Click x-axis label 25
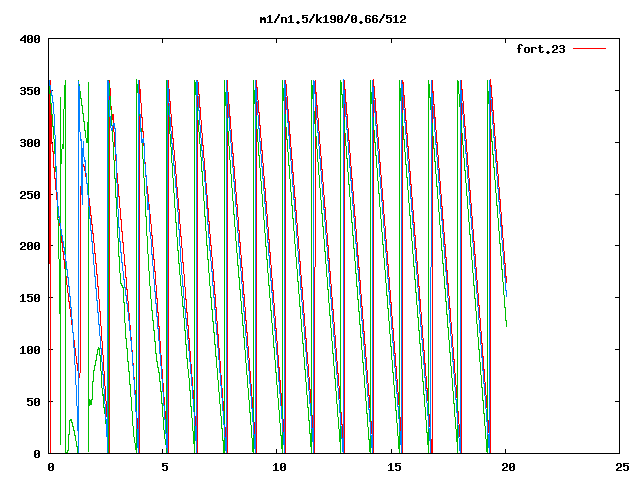Viewport: 640px width, 480px height. tap(622, 467)
